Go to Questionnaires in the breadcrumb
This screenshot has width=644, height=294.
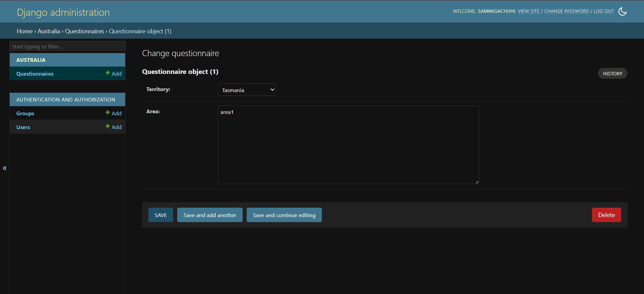[x=85, y=31]
